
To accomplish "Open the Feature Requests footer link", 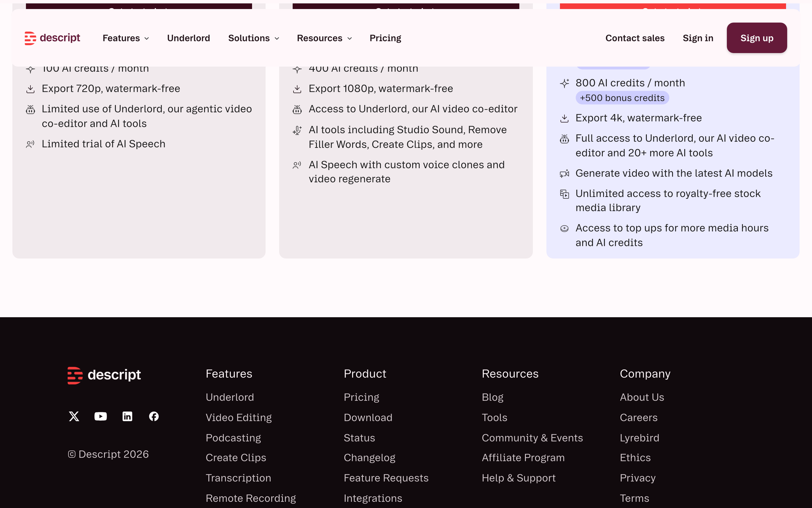I will 386,478.
